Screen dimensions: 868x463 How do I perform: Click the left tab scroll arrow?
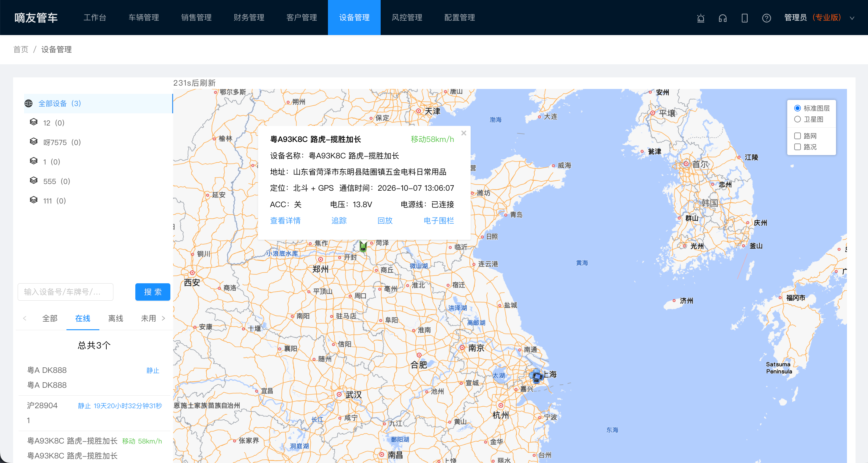tap(25, 318)
